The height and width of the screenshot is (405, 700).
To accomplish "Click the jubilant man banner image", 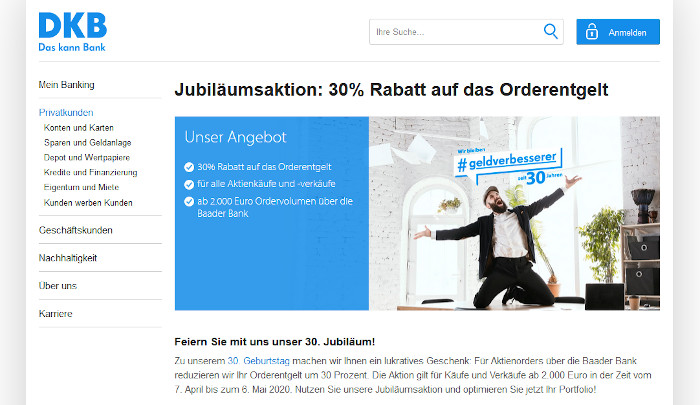I will click(514, 213).
